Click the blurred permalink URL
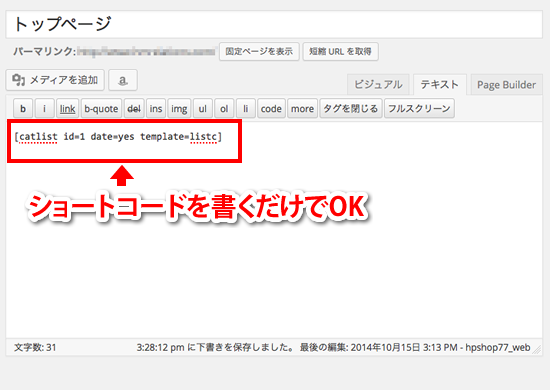550x390 pixels. [x=147, y=52]
